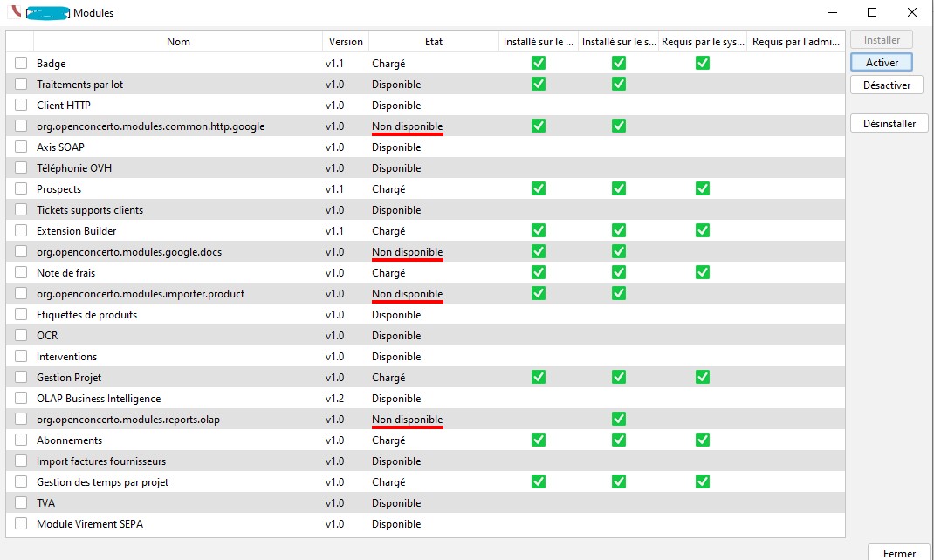This screenshot has height=560, width=934.
Task: Click the green checkmark in the Badge row, first Installé column
Action: coord(539,63)
